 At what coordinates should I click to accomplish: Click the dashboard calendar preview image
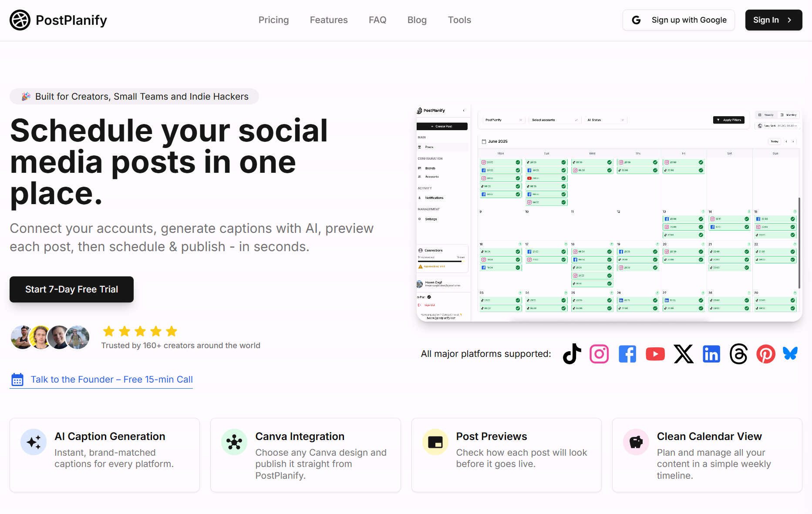pos(609,213)
